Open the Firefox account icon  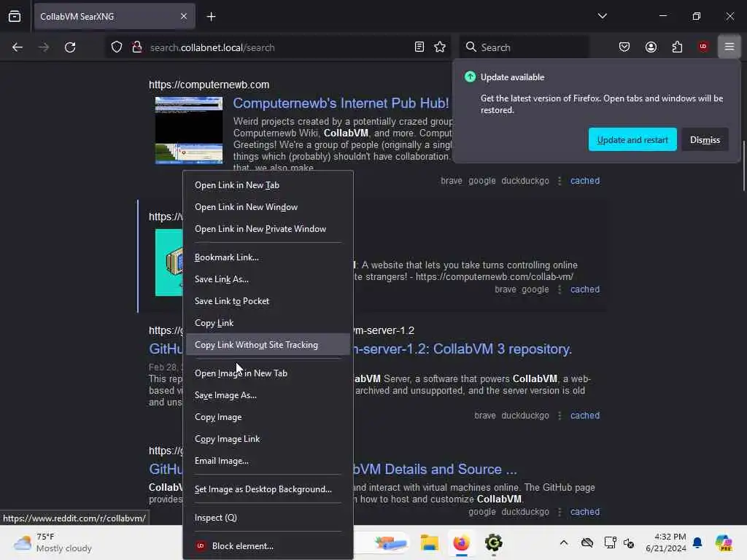coord(651,47)
